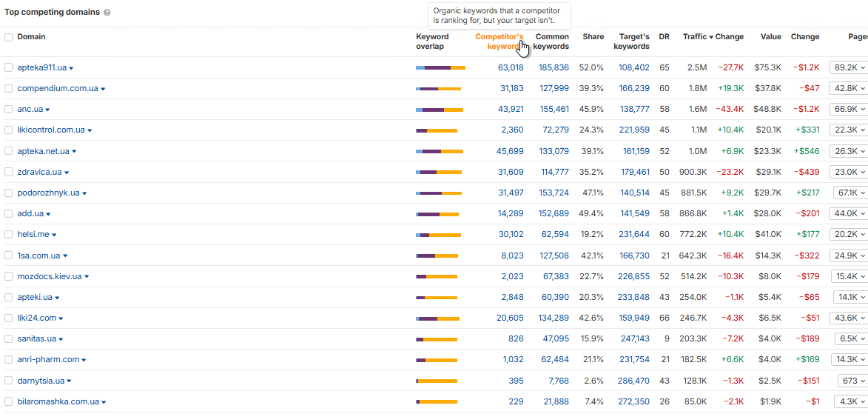Expand the 66.9K pages dropdown
The height and width of the screenshot is (414, 868).
pos(850,109)
